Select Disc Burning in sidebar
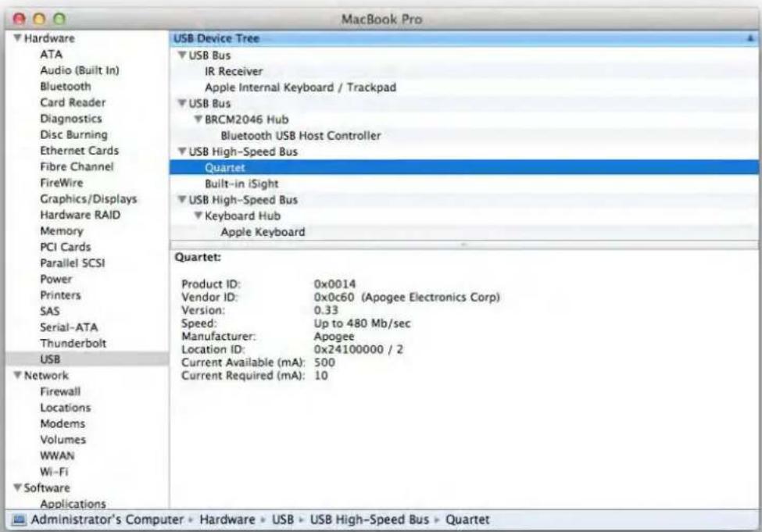The height and width of the screenshot is (532, 762). [74, 134]
